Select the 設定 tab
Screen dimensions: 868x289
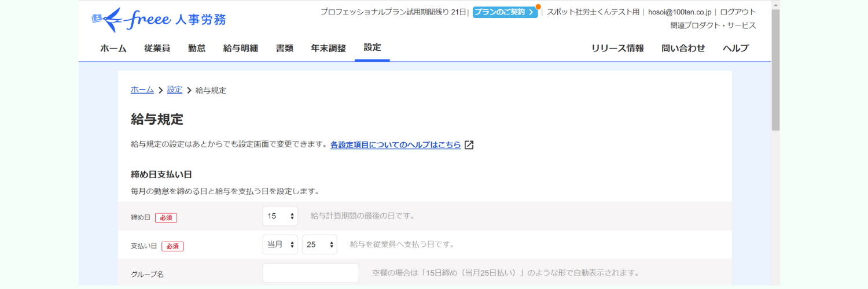click(x=372, y=48)
